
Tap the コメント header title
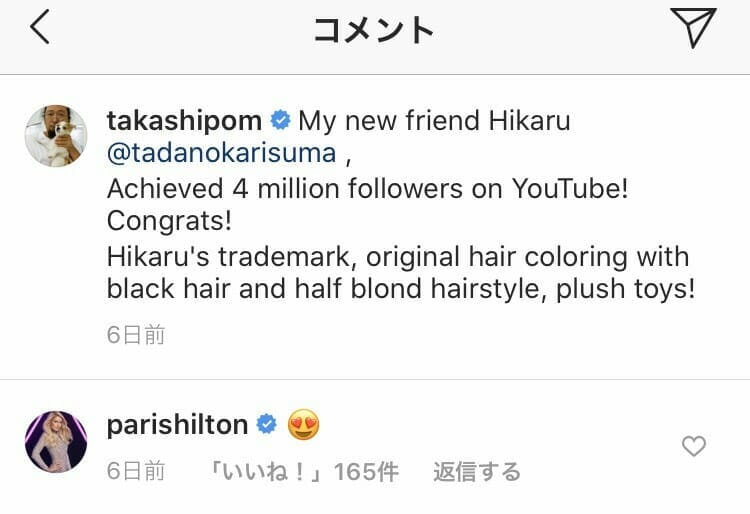tap(374, 30)
